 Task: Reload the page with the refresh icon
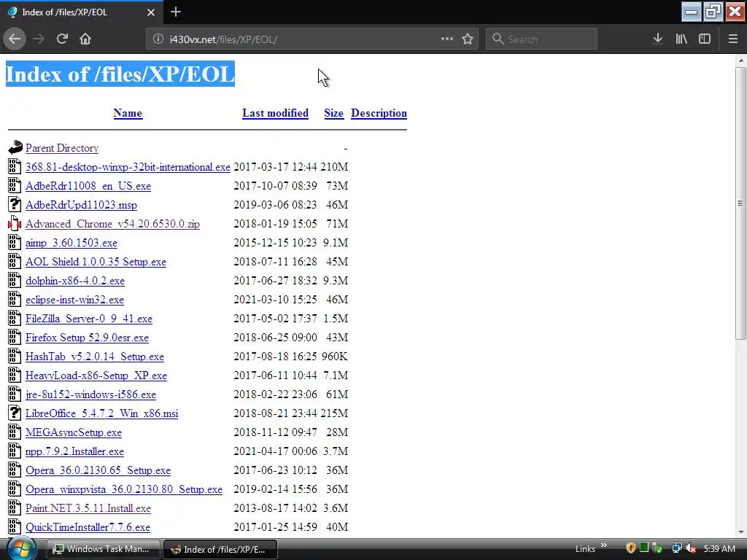point(62,39)
